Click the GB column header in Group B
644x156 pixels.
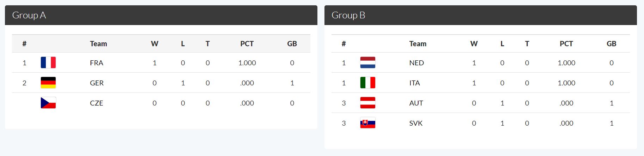(612, 44)
